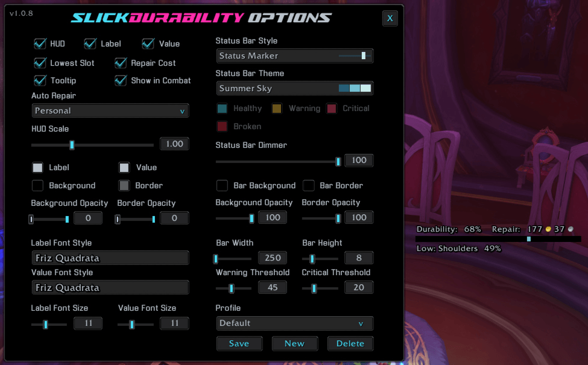Open the Profile Default dropdown
Screen dimensions: 588x365
(295, 323)
